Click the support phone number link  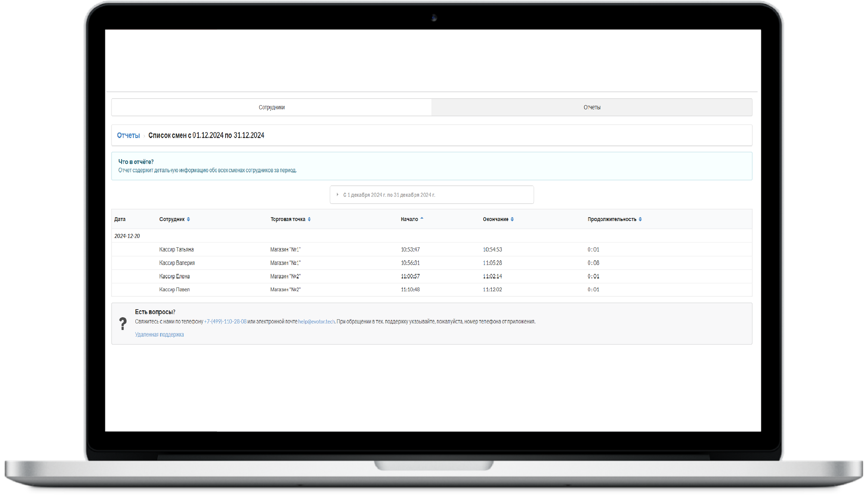pyautogui.click(x=225, y=322)
